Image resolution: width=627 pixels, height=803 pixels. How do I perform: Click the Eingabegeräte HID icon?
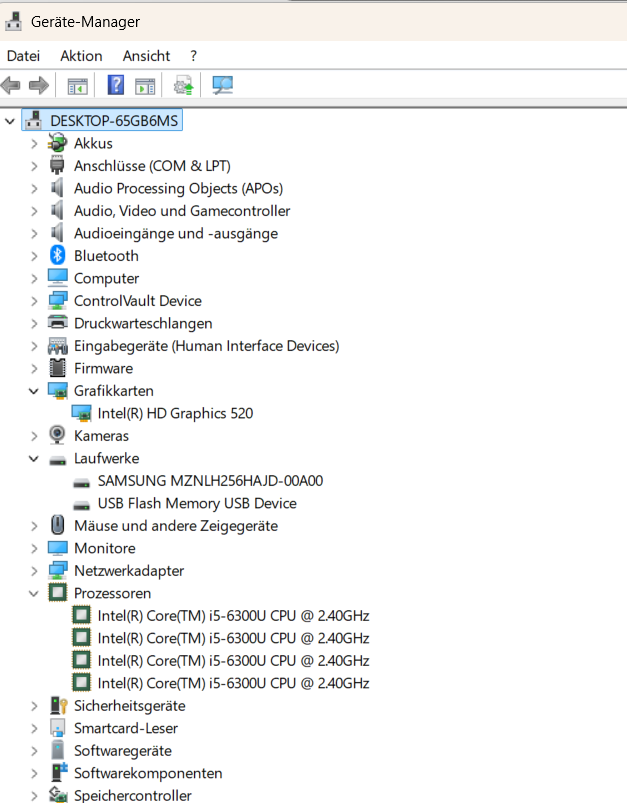[57, 346]
